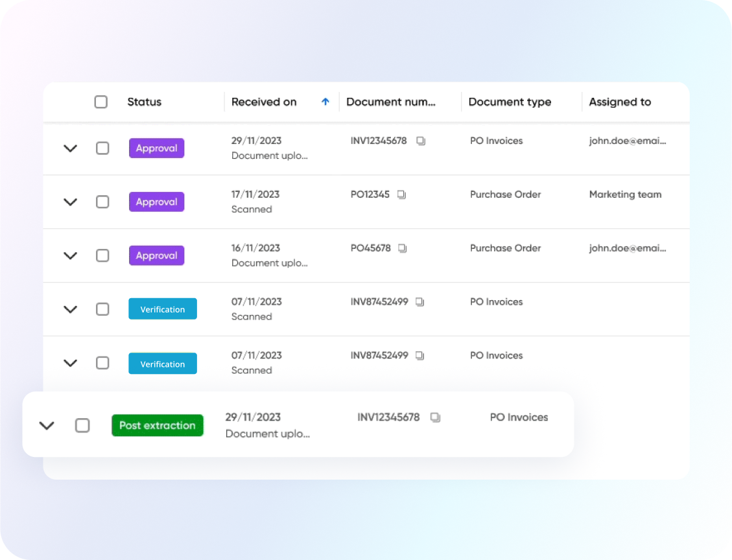Click the sort arrow on Received on

[325, 102]
